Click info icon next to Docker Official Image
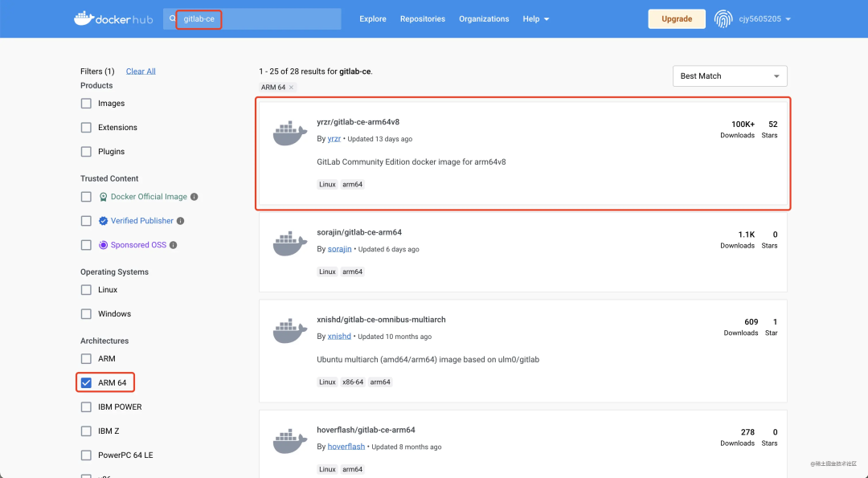The height and width of the screenshot is (478, 868). 194,196
